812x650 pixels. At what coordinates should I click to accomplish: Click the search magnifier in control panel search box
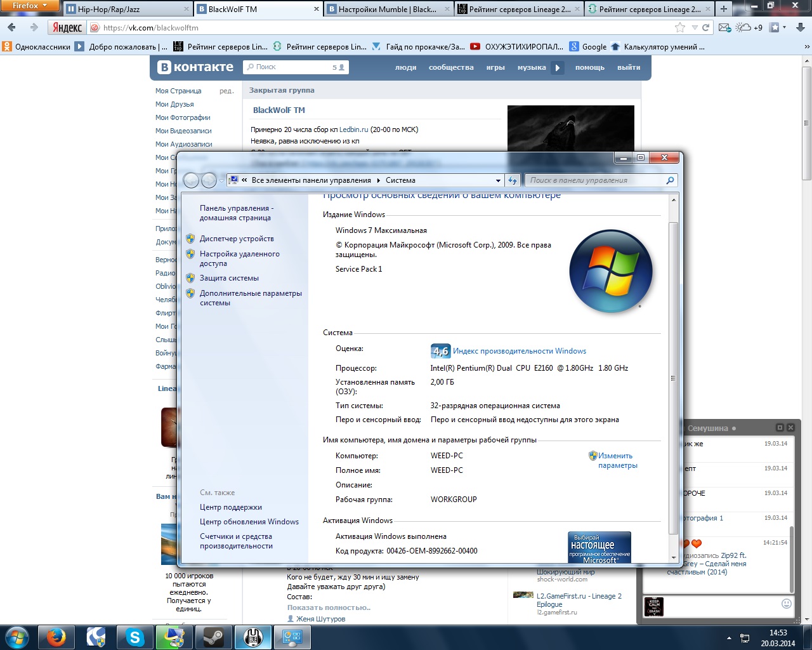pos(670,180)
